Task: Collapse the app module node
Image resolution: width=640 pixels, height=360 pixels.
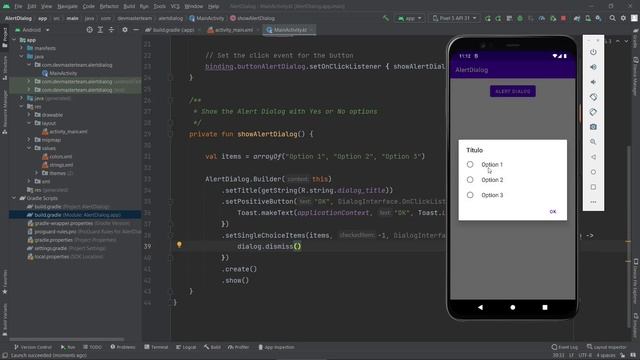Action: click(15, 40)
